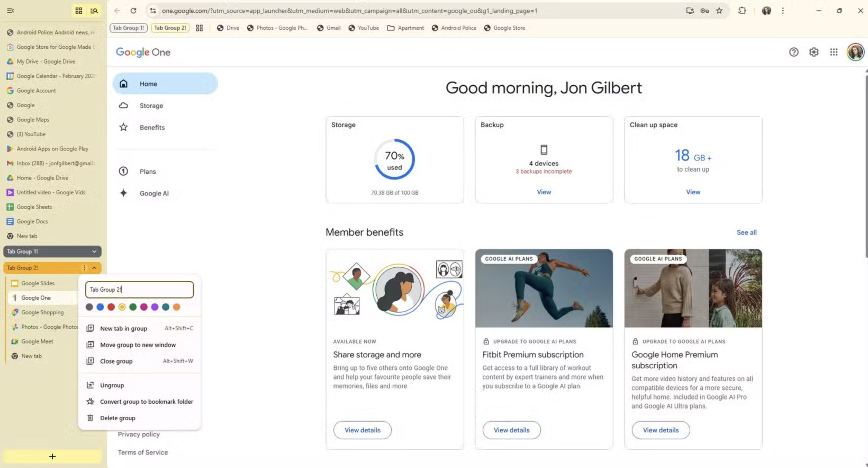
Task: Open Google One settings gear
Action: point(814,52)
